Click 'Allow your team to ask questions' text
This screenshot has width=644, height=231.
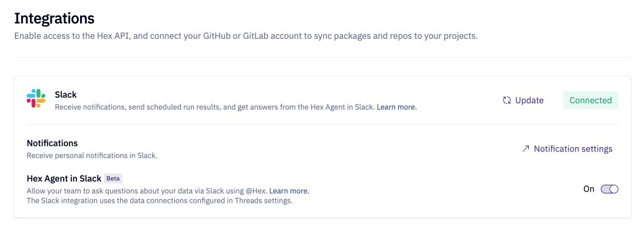(148, 191)
